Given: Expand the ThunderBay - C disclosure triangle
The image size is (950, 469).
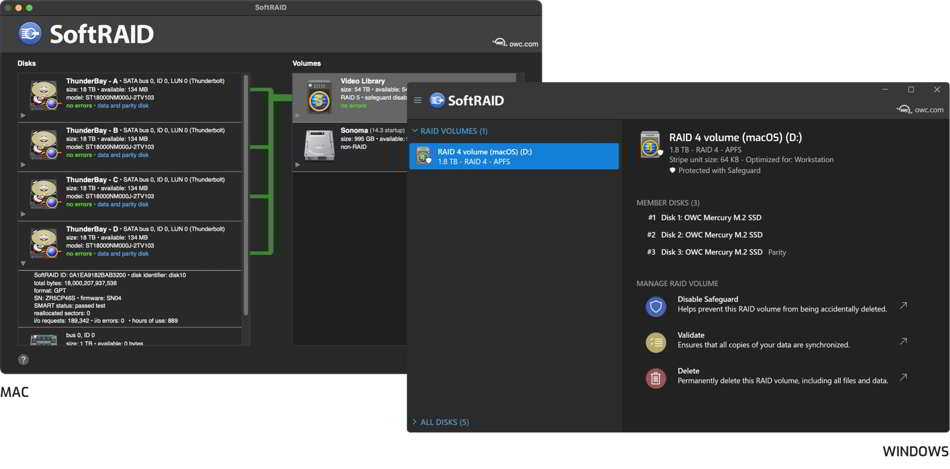Looking at the screenshot, I should (x=23, y=214).
